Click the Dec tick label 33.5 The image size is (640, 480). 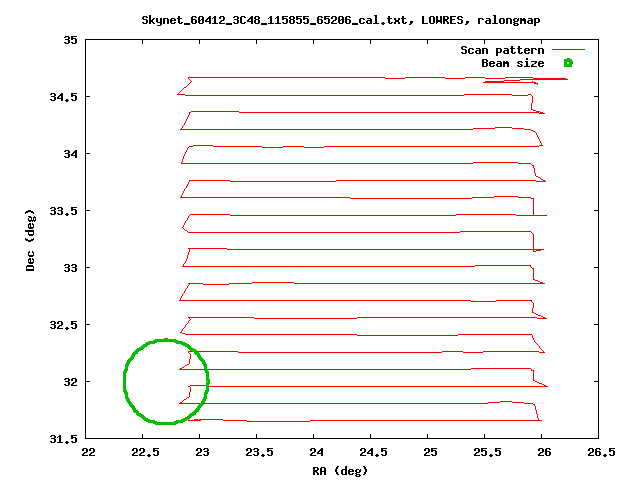(63, 211)
